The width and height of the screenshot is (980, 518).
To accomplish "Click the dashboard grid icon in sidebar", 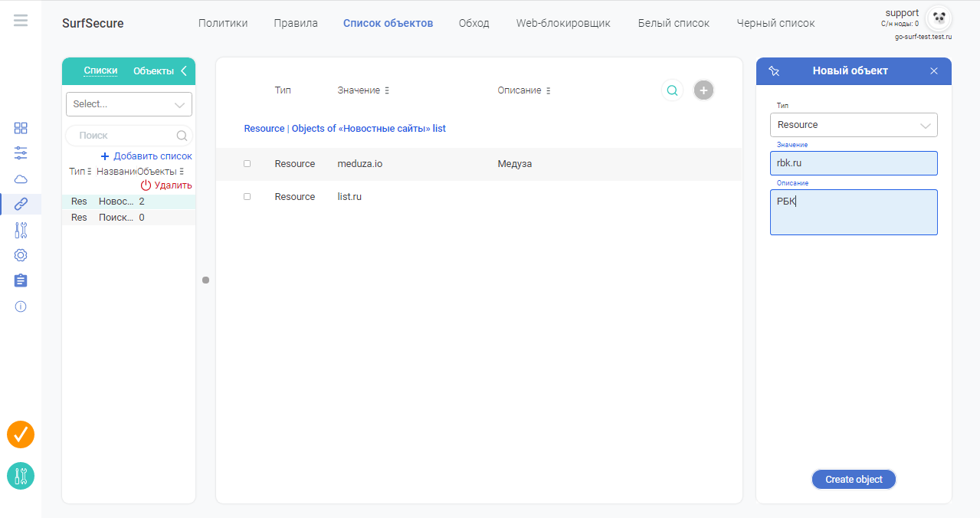I will [21, 128].
